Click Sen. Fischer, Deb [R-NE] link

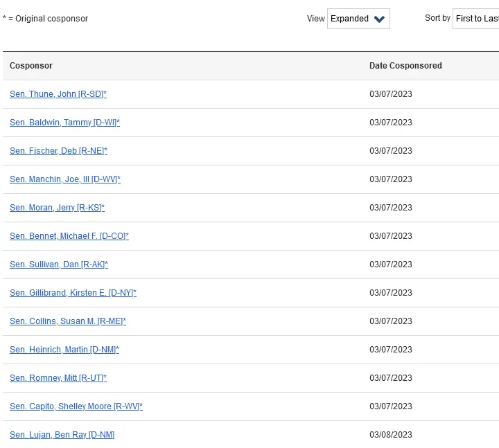(x=58, y=151)
